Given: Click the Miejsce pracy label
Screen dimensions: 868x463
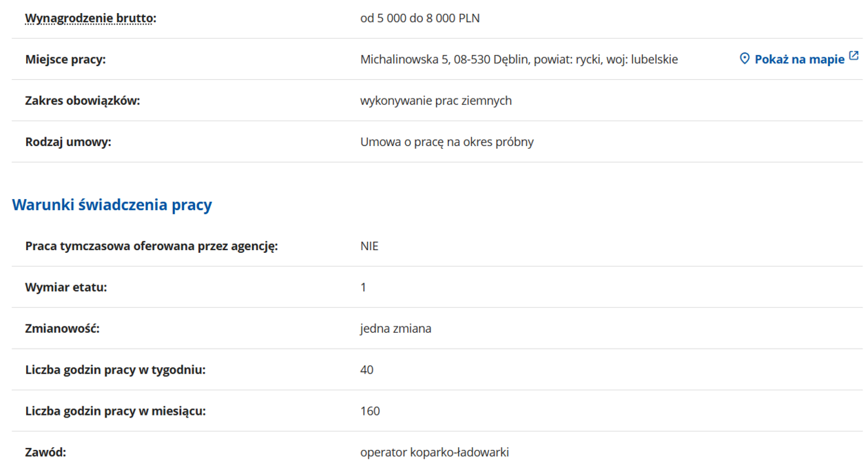Looking at the screenshot, I should [65, 59].
